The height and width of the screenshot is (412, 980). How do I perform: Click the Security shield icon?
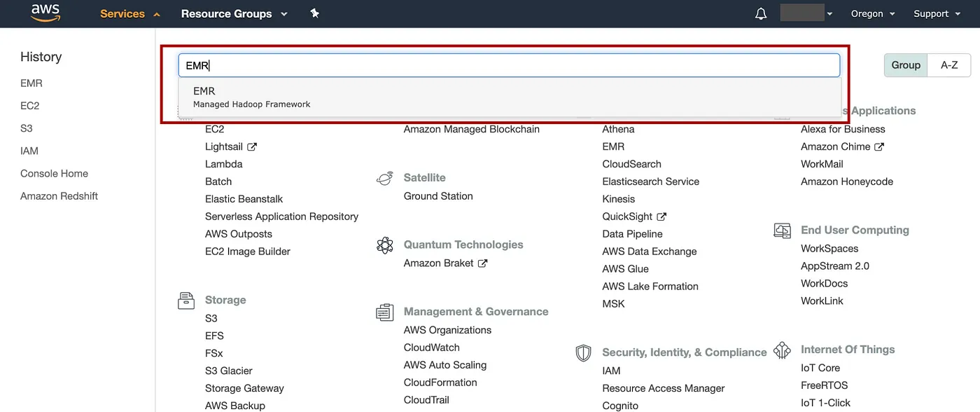[583, 352]
